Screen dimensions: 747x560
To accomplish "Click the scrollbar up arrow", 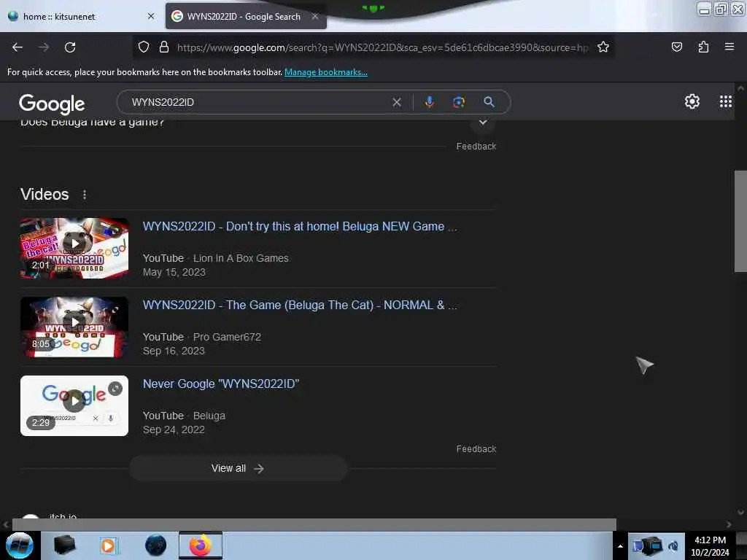I will [740, 88].
